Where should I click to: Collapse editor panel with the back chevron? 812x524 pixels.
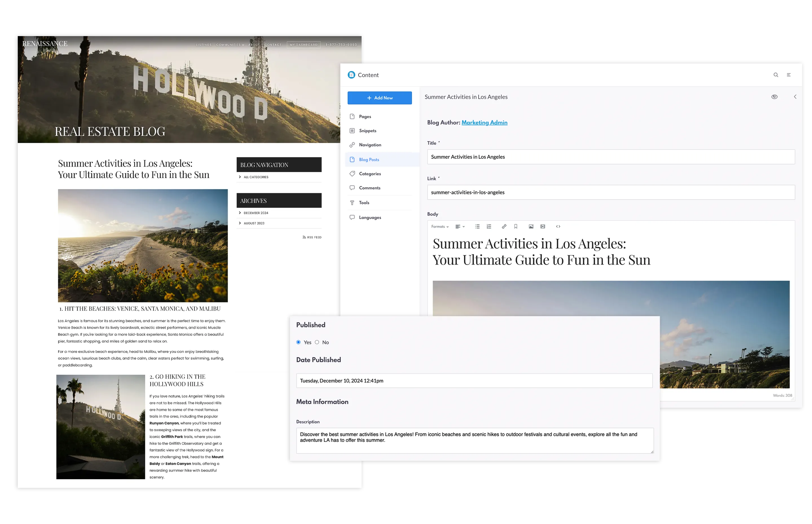click(795, 97)
